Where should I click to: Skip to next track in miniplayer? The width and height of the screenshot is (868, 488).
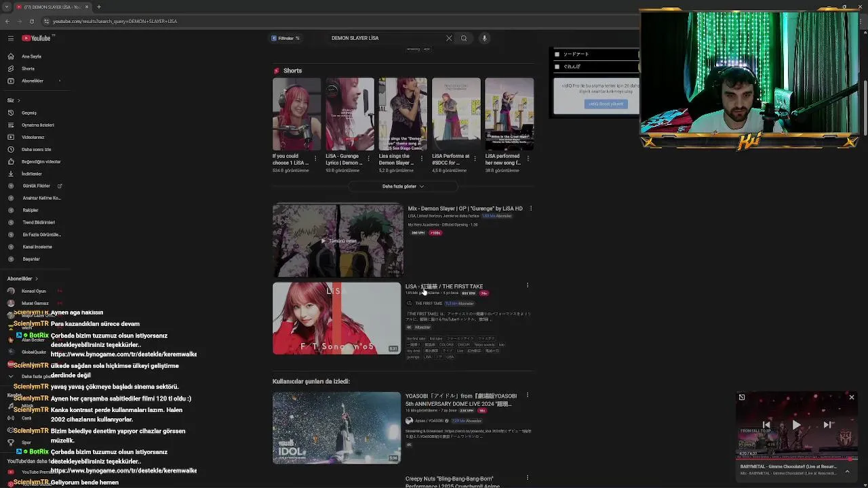(827, 425)
